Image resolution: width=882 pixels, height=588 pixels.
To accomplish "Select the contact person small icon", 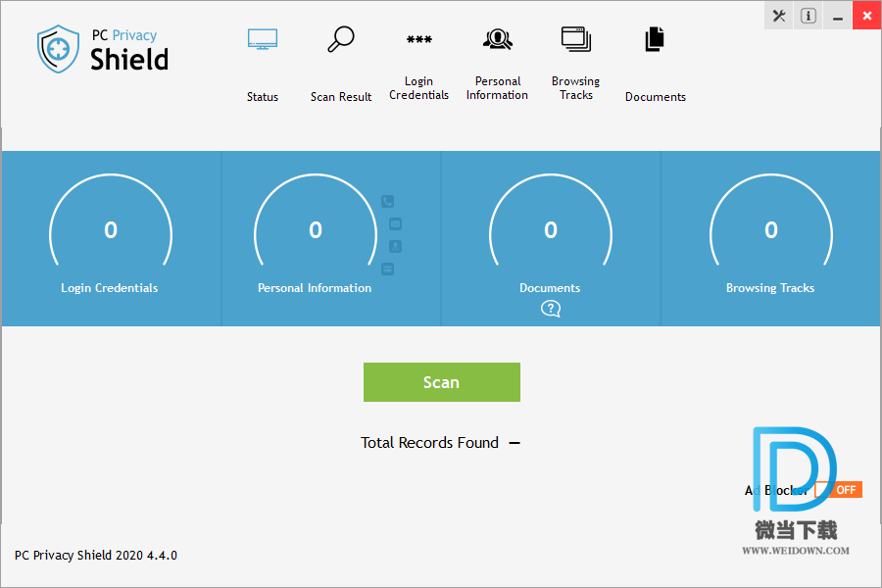I will click(396, 246).
